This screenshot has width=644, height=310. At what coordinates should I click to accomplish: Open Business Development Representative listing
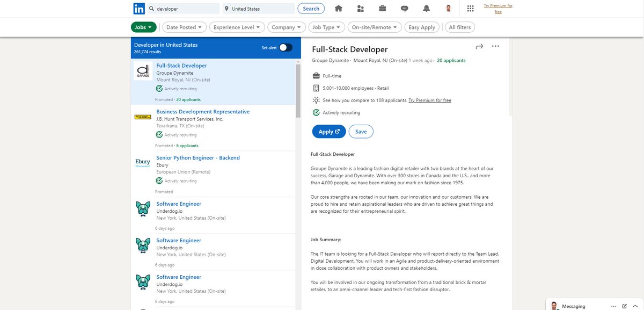(203, 112)
